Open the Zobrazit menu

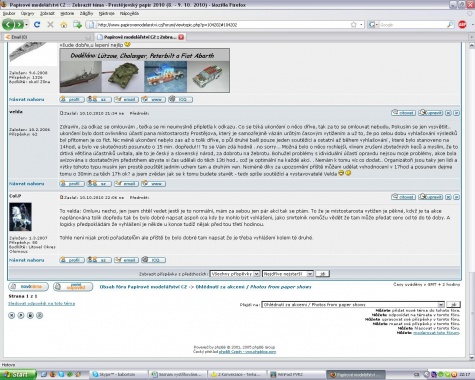point(47,14)
